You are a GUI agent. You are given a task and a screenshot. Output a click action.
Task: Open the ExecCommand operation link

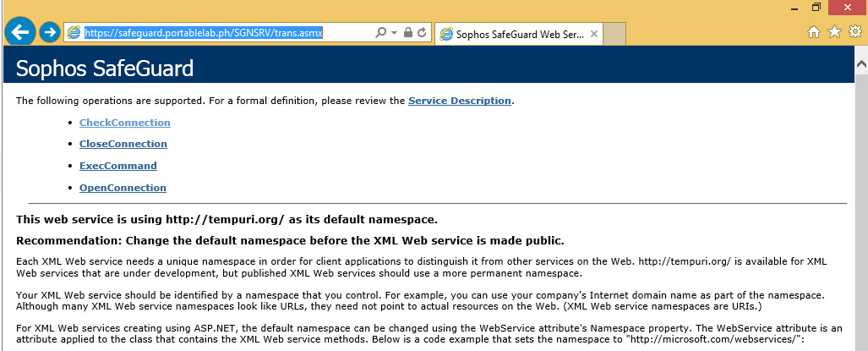[x=118, y=166]
